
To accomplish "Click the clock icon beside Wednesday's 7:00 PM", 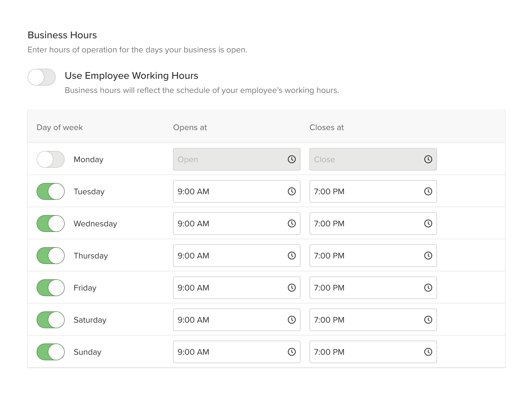I will (x=428, y=224).
